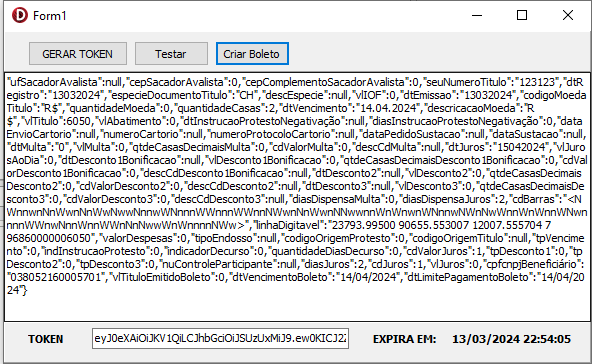Open the Delphi app icon system menu
The height and width of the screenshot is (364, 592).
(20, 15)
